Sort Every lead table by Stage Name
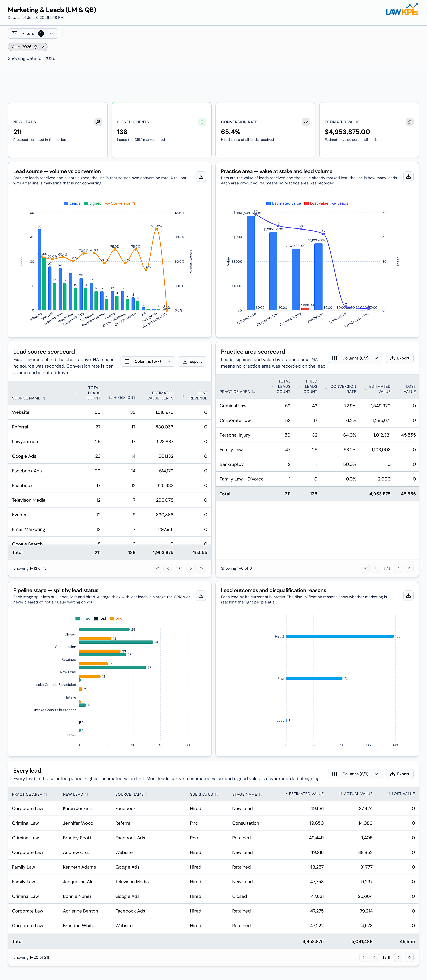Screen dimensions: 427x980 [x=247, y=794]
